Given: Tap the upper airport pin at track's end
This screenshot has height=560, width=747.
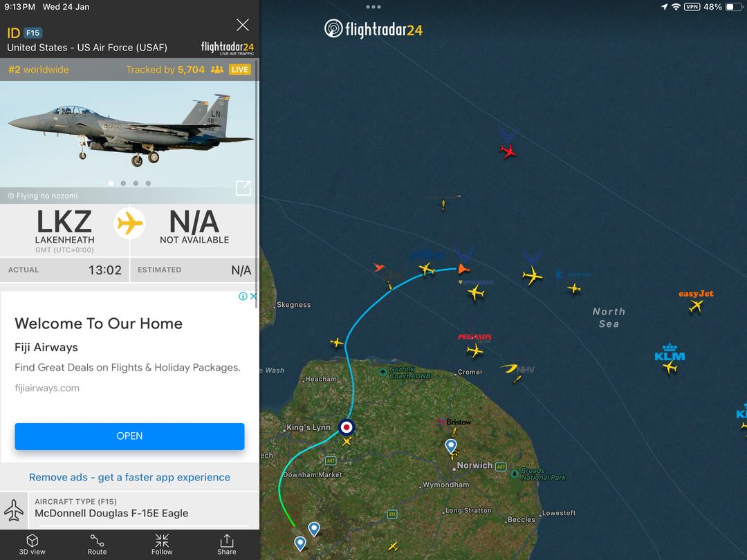Looking at the screenshot, I should point(314,529).
